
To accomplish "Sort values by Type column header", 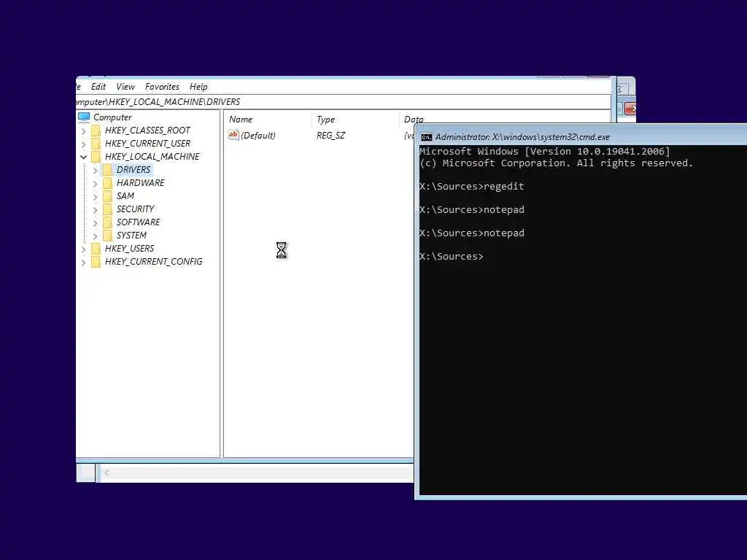I will pos(355,120).
